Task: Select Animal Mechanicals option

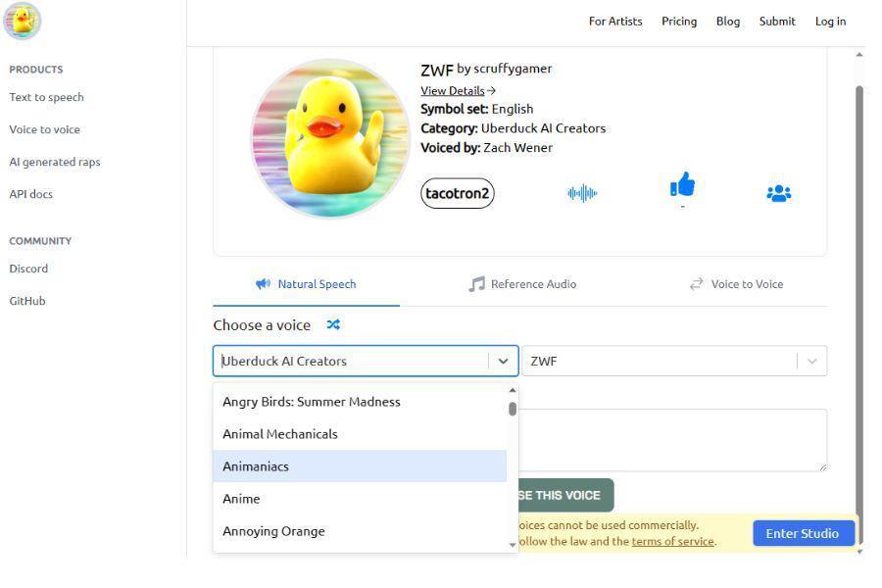Action: (360, 434)
